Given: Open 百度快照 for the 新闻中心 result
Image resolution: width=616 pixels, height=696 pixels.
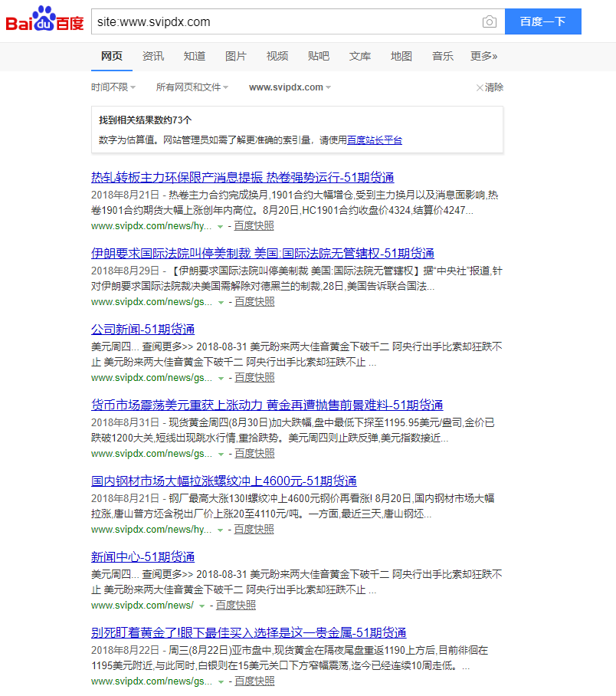Looking at the screenshot, I should click(x=236, y=606).
